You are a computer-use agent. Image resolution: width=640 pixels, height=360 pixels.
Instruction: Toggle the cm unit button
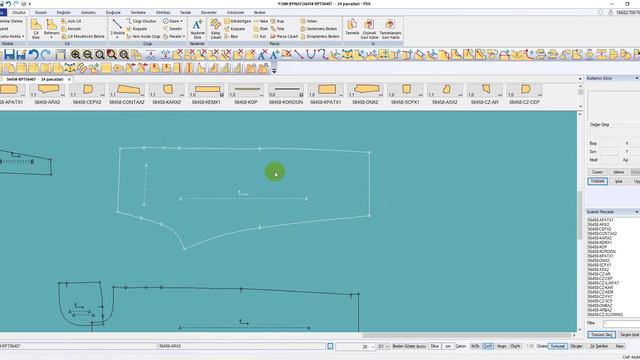(x=448, y=346)
